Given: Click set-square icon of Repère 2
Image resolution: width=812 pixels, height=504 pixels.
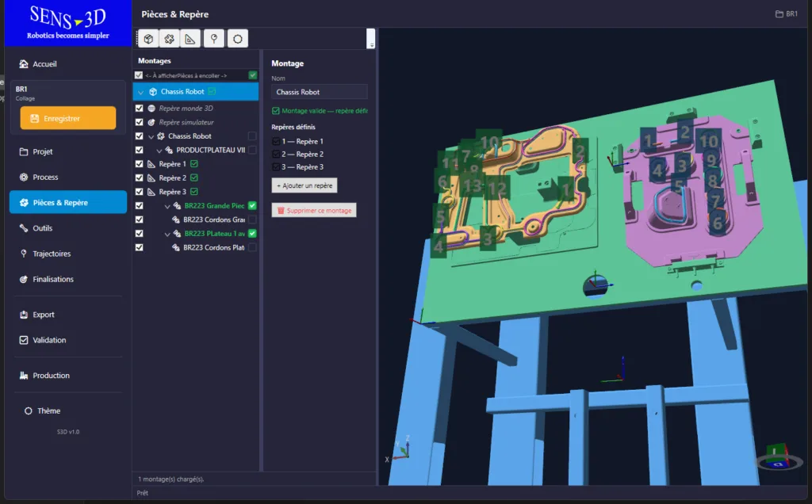Looking at the screenshot, I should (151, 178).
